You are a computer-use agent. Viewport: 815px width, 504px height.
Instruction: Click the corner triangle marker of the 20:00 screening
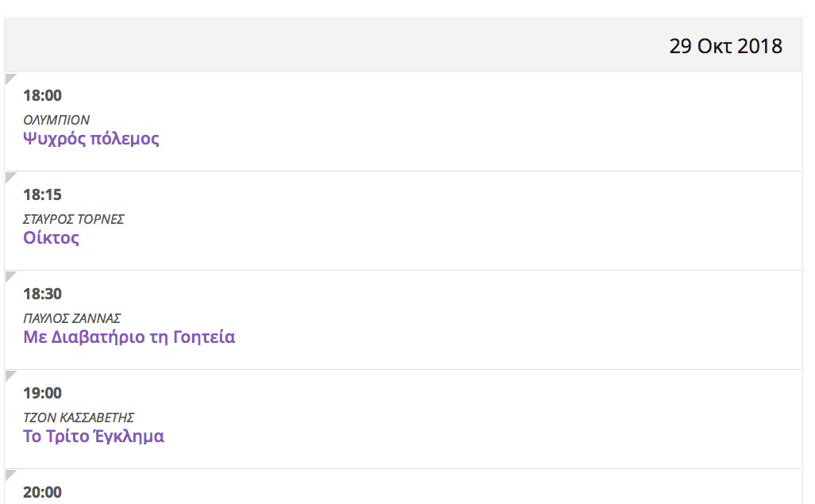click(x=10, y=474)
